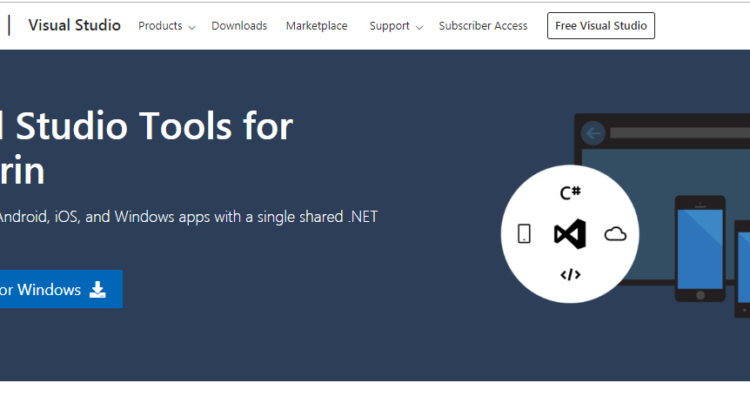The height and width of the screenshot is (410, 750).
Task: Click the chevron arrow beside Support
Action: 419,27
